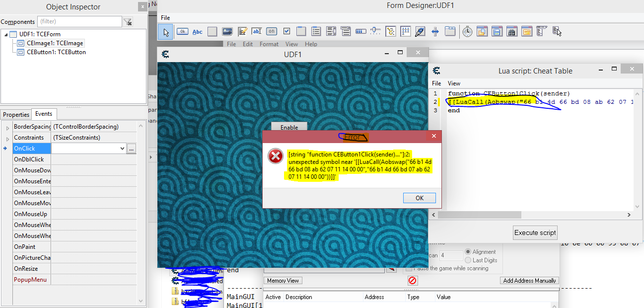
Task: Open the OnClick event dropdown arrow
Action: pos(122,149)
